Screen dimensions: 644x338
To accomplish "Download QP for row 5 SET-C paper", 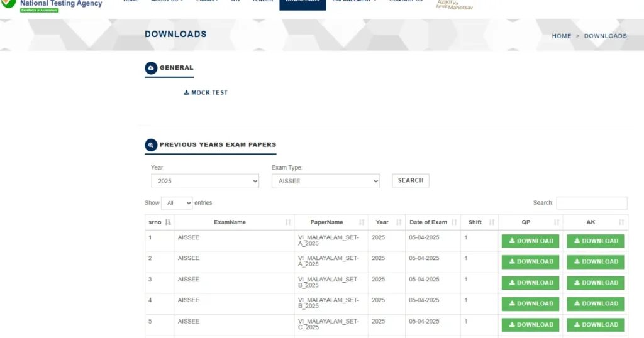I will [530, 324].
